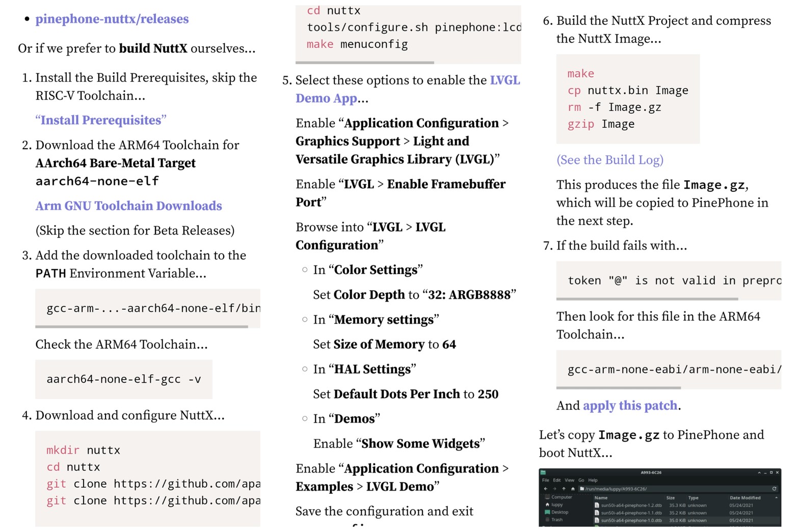Click the up-directory arrow in file manager
The width and height of the screenshot is (799, 532).
[564, 489]
